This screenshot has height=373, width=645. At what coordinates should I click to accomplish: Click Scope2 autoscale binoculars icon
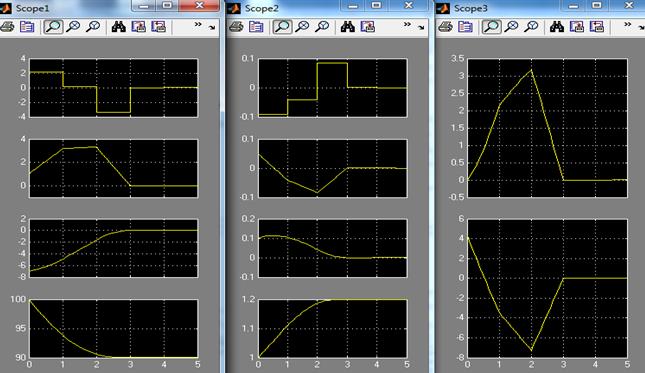348,27
